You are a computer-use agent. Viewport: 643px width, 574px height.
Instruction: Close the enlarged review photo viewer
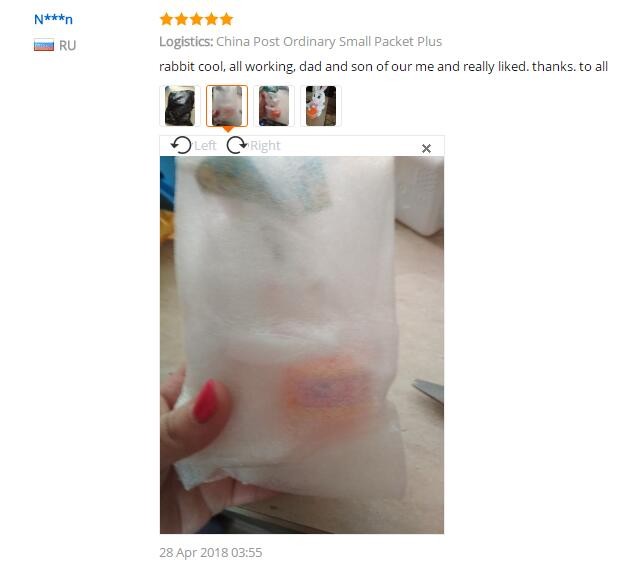click(x=426, y=148)
